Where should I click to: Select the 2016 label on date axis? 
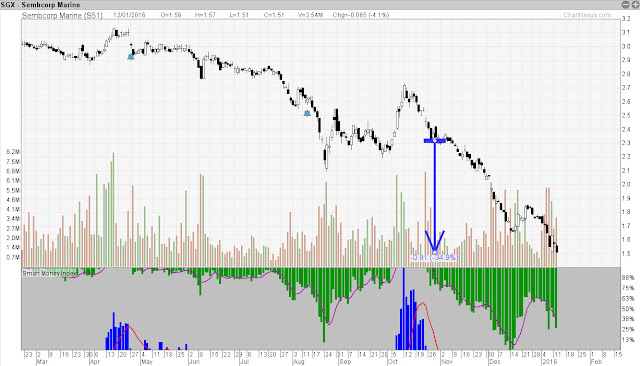(x=549, y=362)
